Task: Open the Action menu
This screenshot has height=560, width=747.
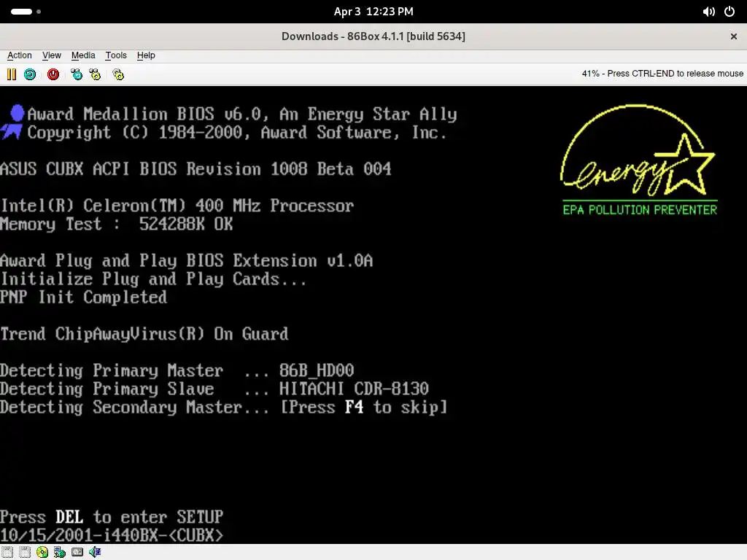Action: [20, 55]
